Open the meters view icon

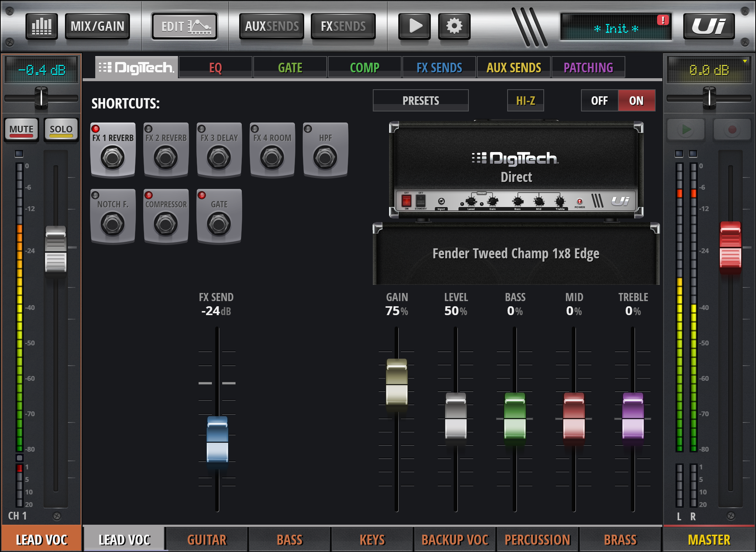pyautogui.click(x=41, y=26)
